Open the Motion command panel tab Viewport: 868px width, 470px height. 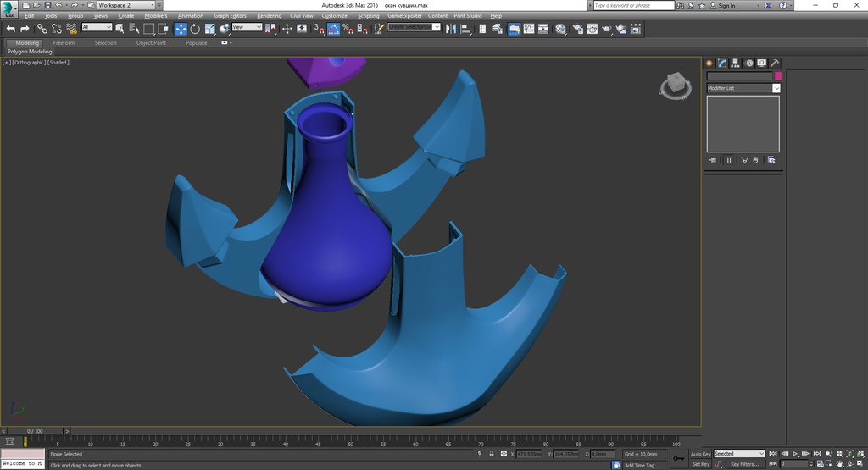click(749, 63)
